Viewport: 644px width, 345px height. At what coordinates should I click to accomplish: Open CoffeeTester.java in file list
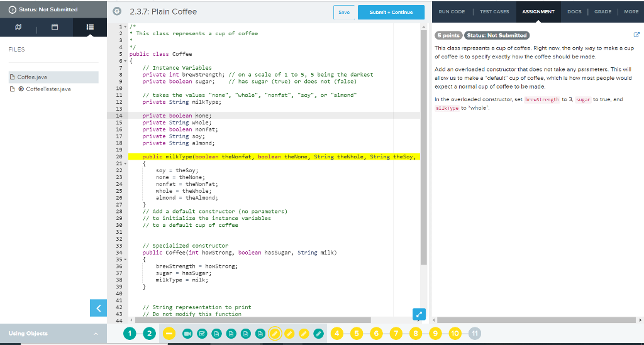coord(48,89)
